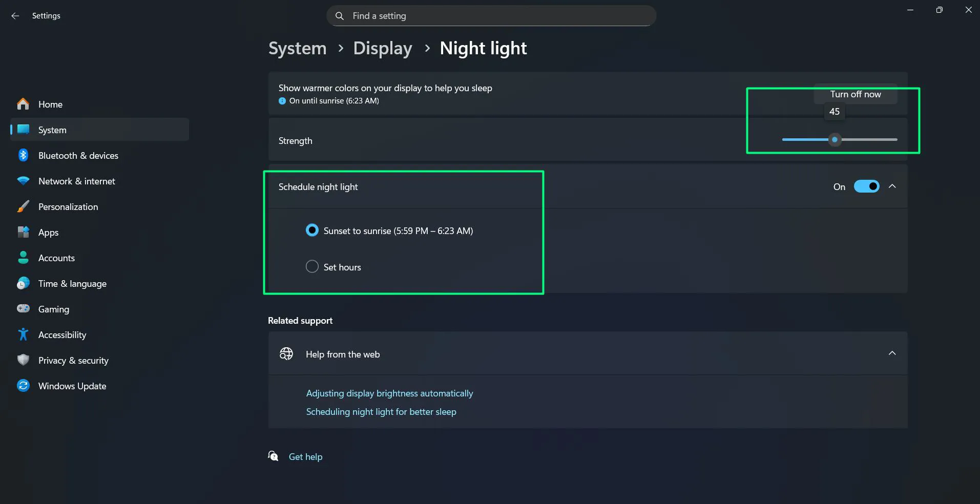This screenshot has width=980, height=504.
Task: Toggle Schedule night light off
Action: point(867,186)
